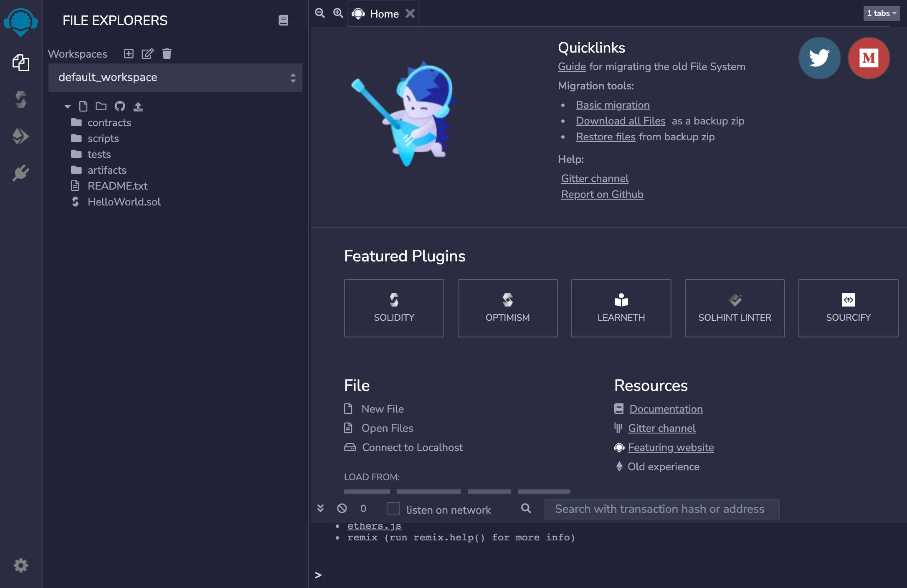Screen dimensions: 907x588
Task: Activate the Sourcify featured plugin
Action: (848, 308)
